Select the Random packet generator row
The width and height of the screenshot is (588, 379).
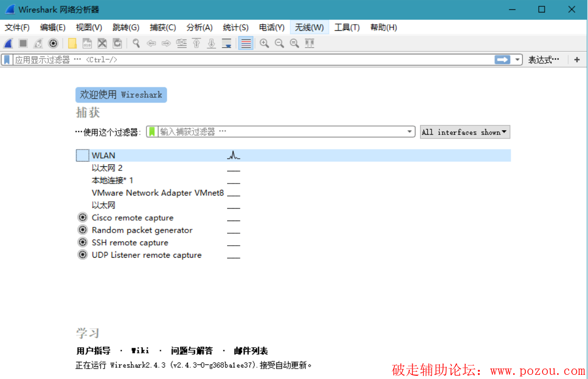[x=293, y=230]
